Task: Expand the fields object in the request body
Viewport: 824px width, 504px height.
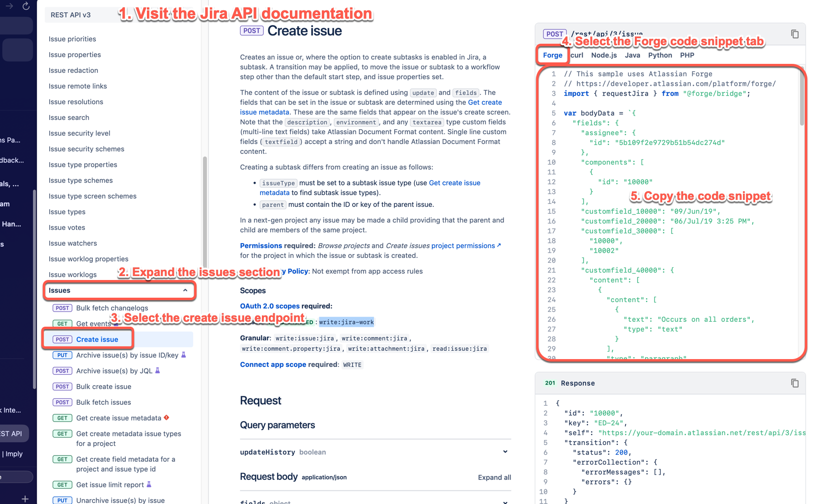Action: click(505, 502)
